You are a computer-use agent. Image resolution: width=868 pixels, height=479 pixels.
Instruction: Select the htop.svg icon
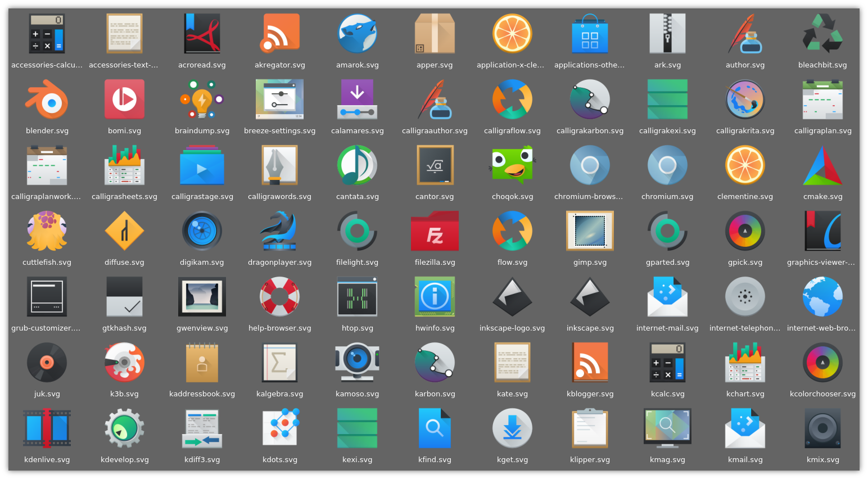357,296
